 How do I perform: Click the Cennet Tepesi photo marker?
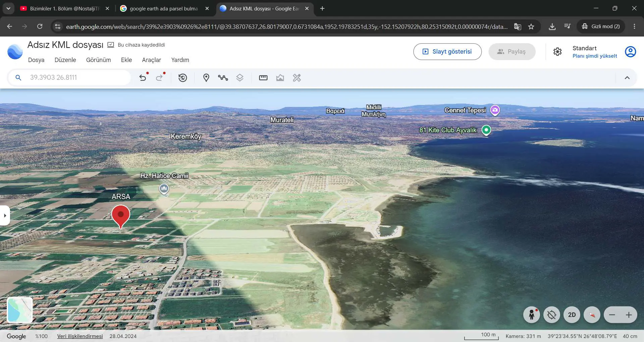click(x=495, y=110)
